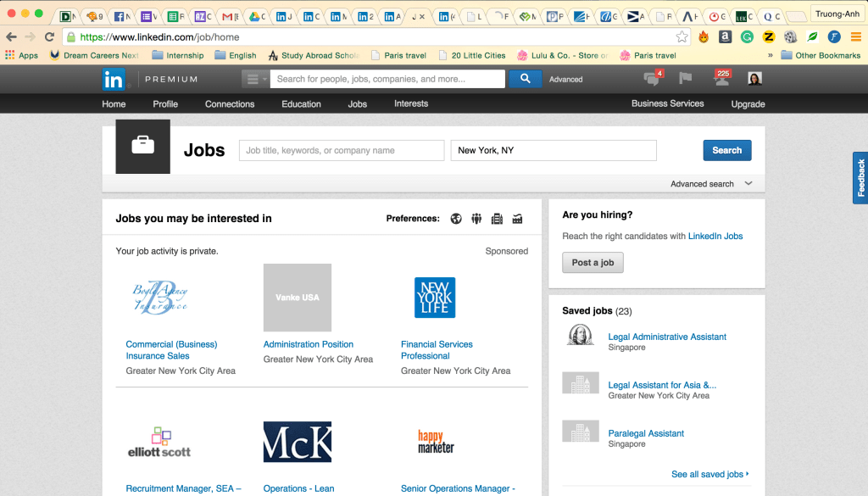Screen dimensions: 868x496
Task: Open the Other Bookmarks folder
Action: point(821,55)
